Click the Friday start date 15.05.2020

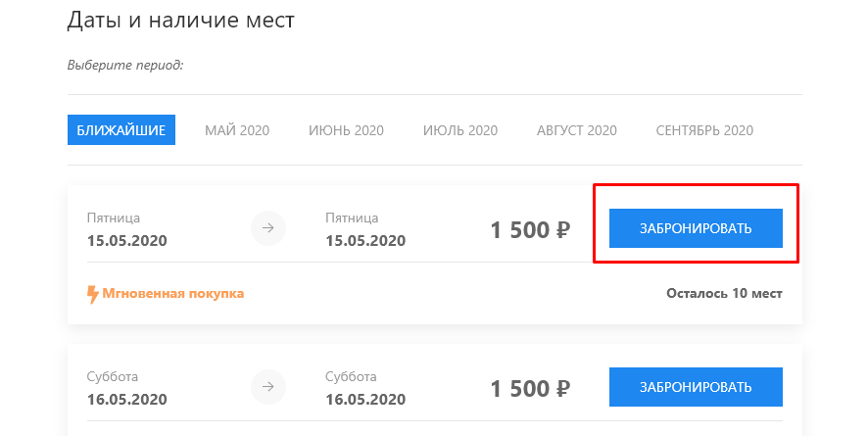click(126, 241)
